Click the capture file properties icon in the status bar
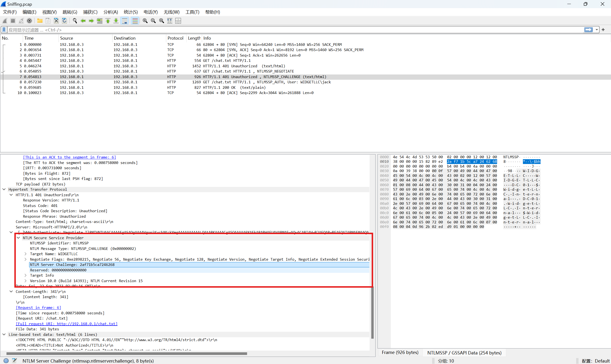The width and height of the screenshot is (611, 364). 15,361
